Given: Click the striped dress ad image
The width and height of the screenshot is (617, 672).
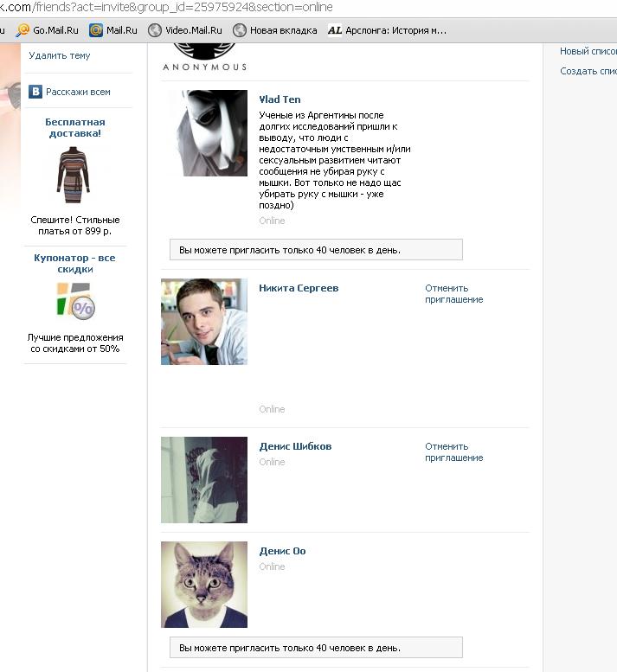Looking at the screenshot, I should coord(74,175).
